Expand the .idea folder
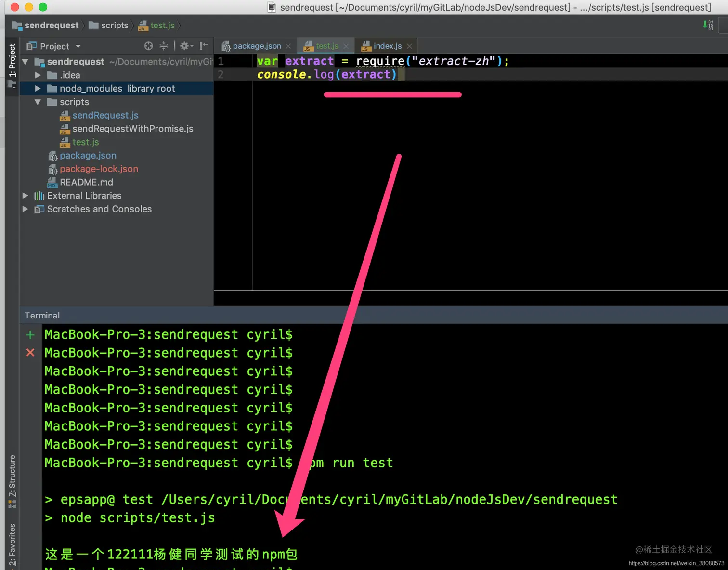 (x=38, y=75)
